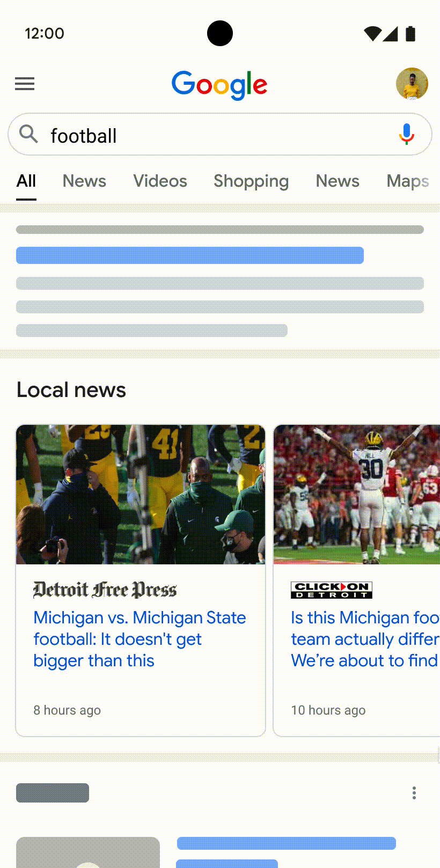Viewport: 440px width, 868px height.
Task: Tap the Wi-Fi status icon
Action: pyautogui.click(x=372, y=33)
